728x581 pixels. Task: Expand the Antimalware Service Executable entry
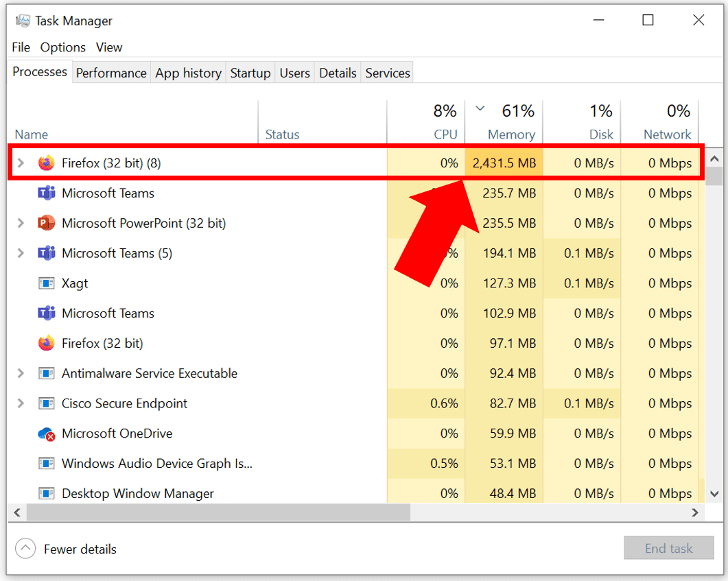[x=21, y=373]
